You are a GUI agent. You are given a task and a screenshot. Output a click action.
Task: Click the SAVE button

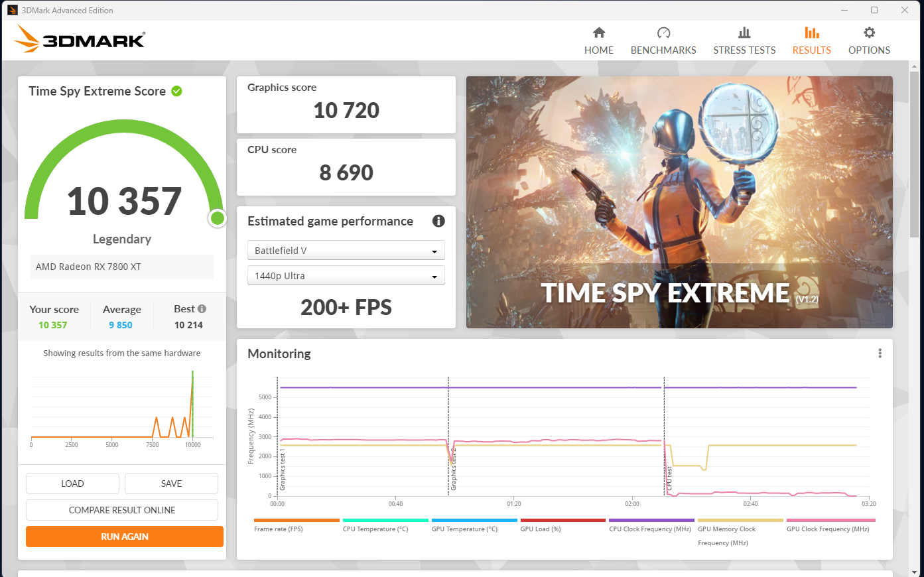[x=171, y=483]
